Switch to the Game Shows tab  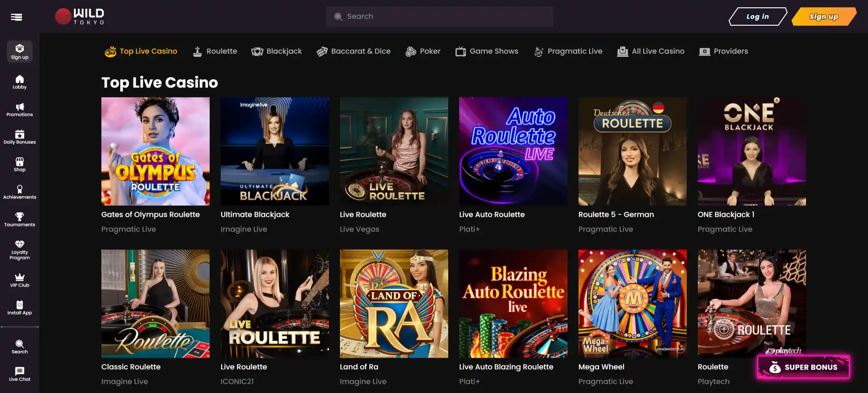pyautogui.click(x=494, y=51)
